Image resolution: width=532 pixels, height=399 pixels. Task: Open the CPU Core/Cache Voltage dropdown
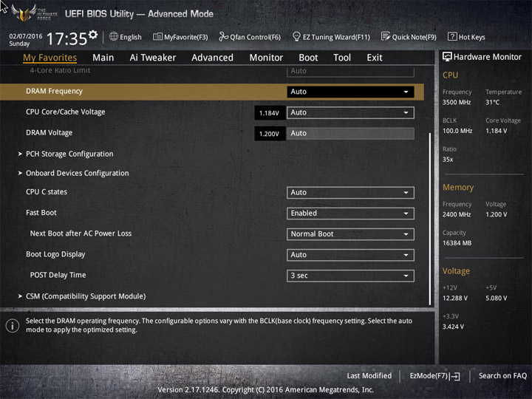[350, 112]
